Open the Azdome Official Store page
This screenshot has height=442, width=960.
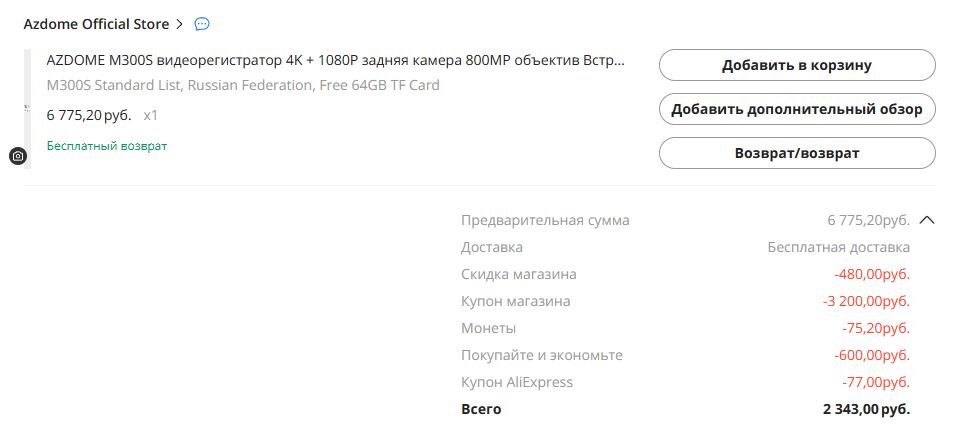(96, 24)
